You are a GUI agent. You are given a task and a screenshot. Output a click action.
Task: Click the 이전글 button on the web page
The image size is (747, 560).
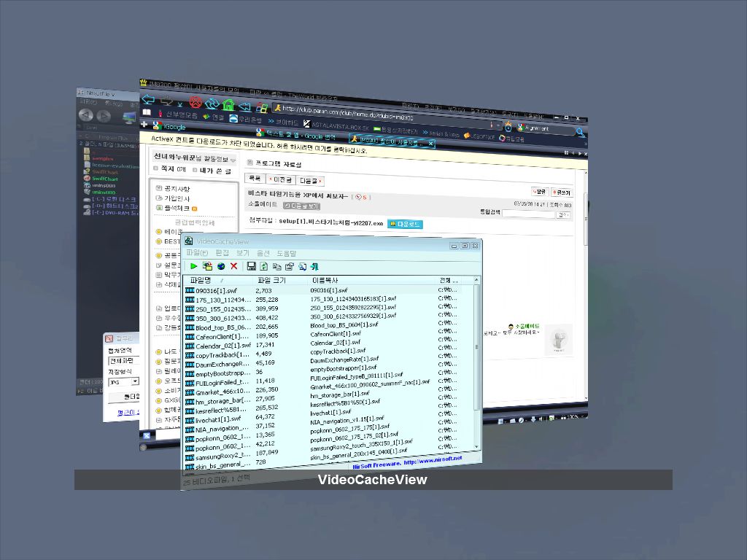[280, 179]
